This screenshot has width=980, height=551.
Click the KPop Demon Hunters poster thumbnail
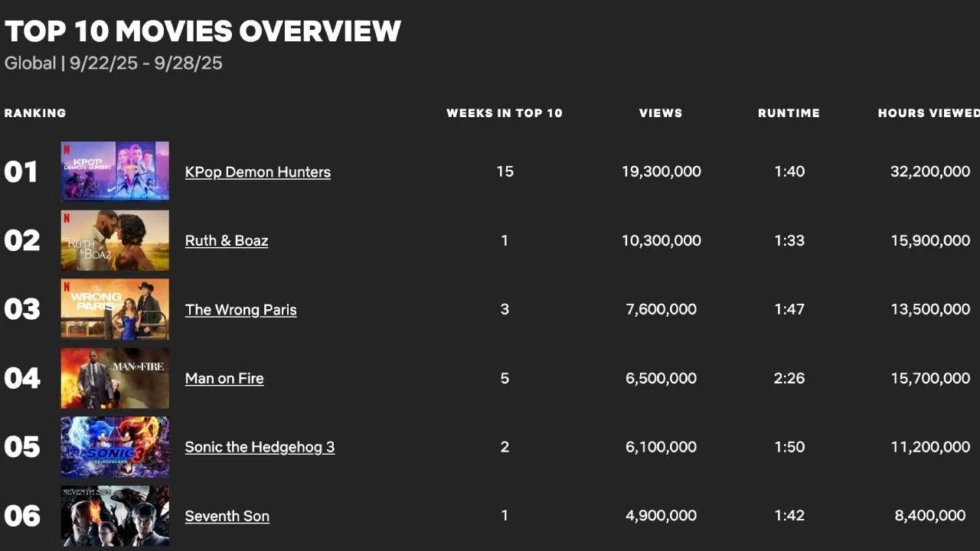coord(115,171)
